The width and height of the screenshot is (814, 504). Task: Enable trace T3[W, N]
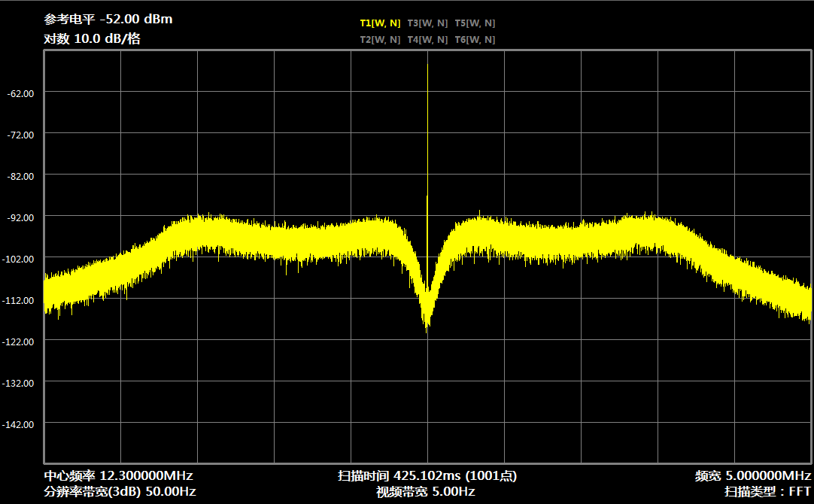pyautogui.click(x=427, y=23)
